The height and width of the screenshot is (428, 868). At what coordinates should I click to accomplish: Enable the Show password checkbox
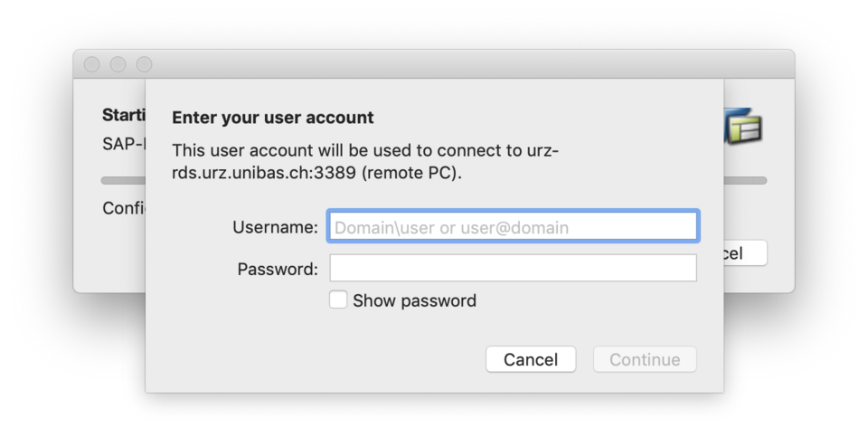(338, 300)
